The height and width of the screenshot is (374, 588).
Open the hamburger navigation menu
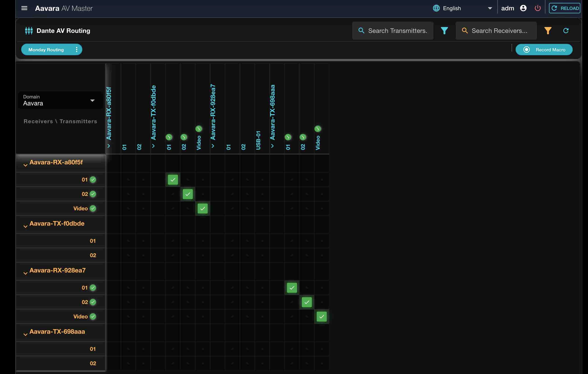pos(24,8)
